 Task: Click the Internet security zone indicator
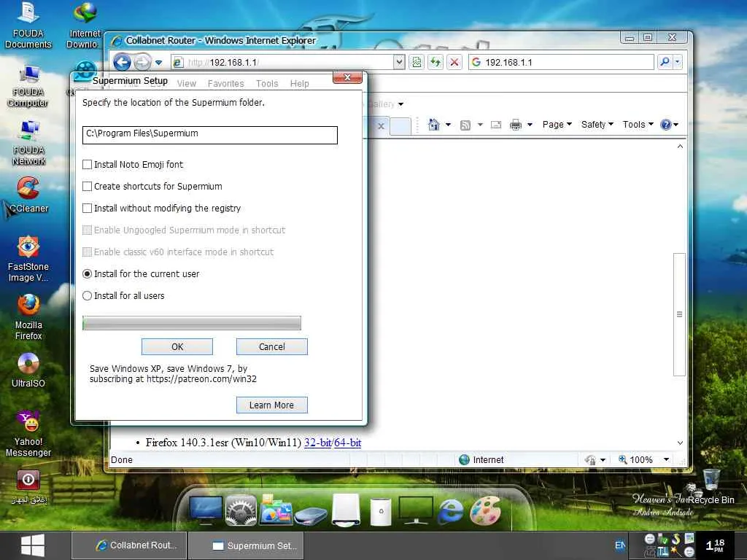[x=481, y=459]
